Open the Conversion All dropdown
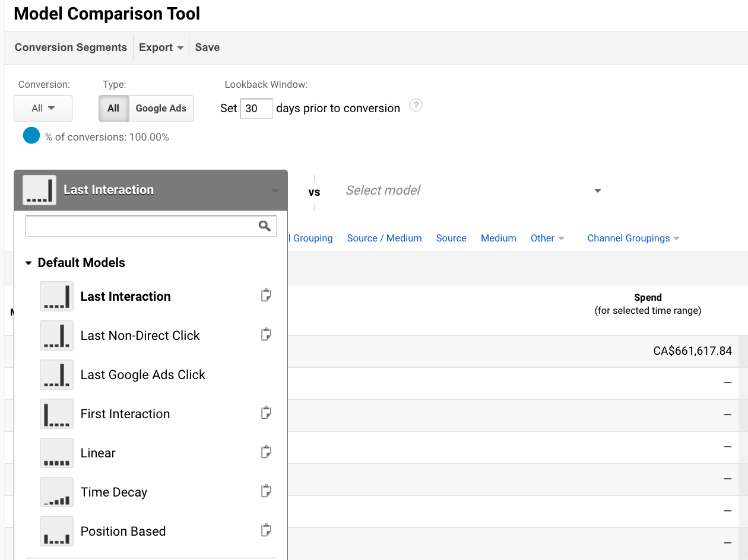 pos(43,109)
